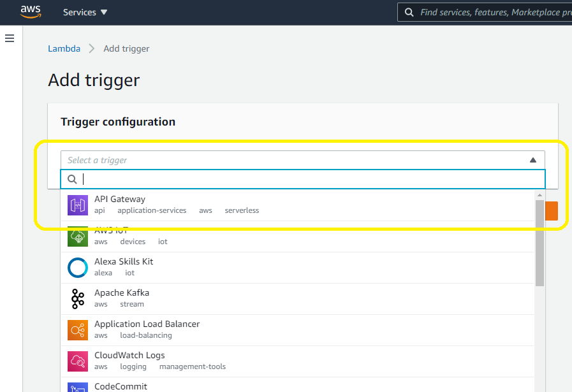Click the AWS logo
Image resolution: width=572 pixels, height=392 pixels.
click(x=31, y=12)
